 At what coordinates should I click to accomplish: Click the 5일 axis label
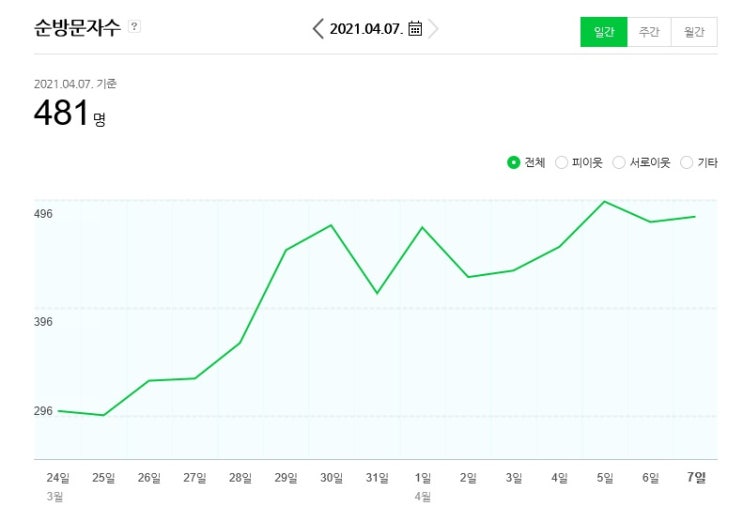pos(605,478)
